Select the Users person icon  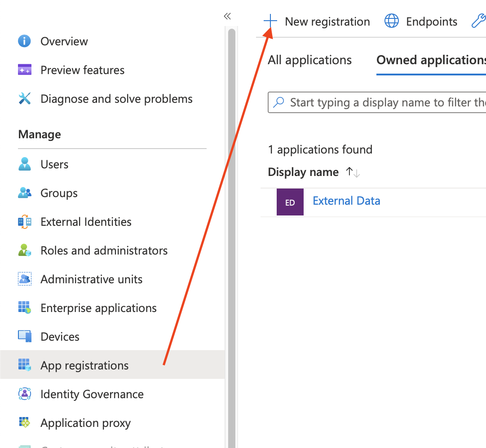point(24,164)
